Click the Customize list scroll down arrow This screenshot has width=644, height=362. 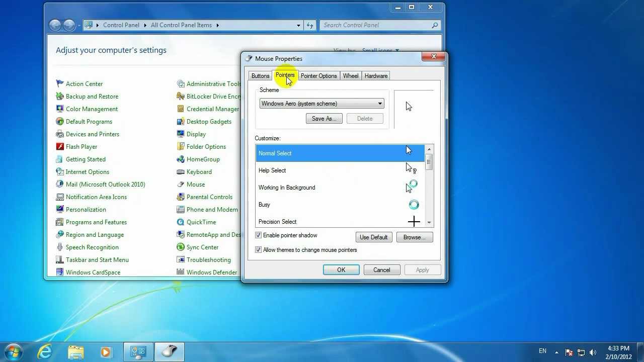pos(429,222)
